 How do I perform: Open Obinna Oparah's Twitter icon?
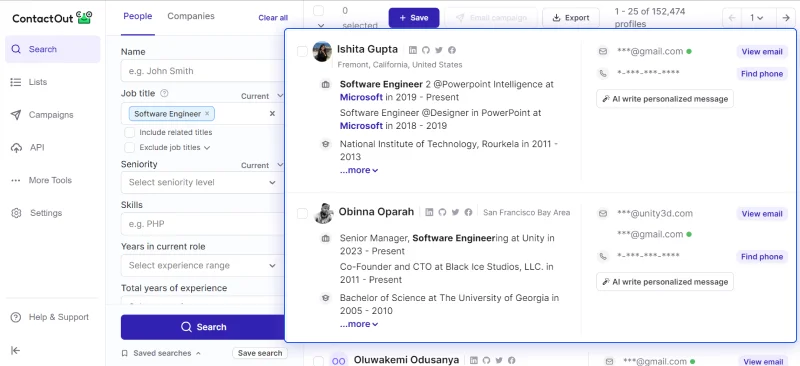[456, 212]
